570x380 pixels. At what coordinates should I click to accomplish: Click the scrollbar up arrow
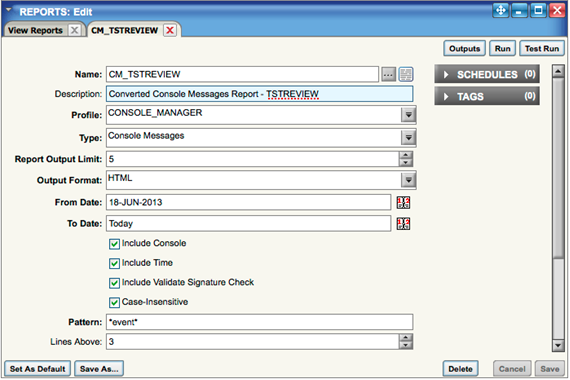tap(558, 71)
